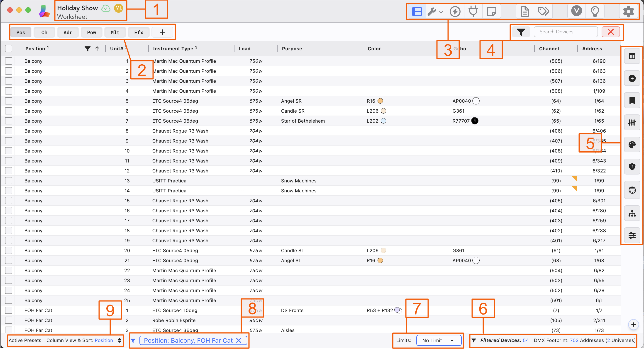
Task: Open the wrench tools menu
Action: pyautogui.click(x=434, y=12)
